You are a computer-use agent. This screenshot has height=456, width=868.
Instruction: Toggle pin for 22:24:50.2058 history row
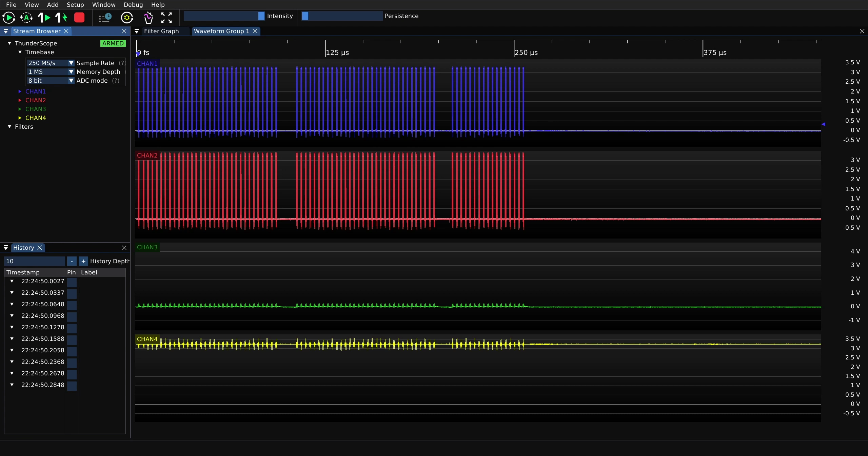click(x=72, y=351)
